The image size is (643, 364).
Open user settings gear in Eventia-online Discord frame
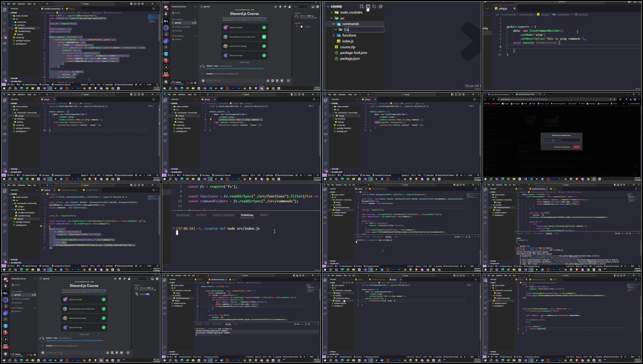coord(35,355)
